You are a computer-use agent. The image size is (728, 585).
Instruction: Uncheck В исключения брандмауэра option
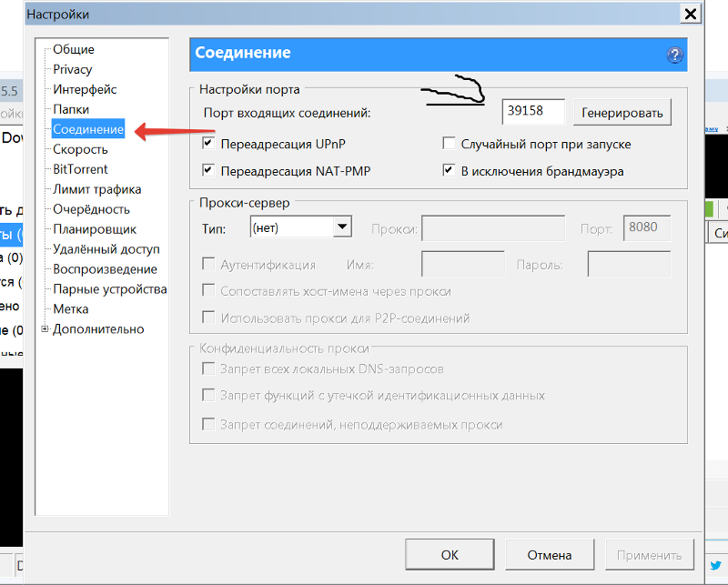(x=449, y=170)
